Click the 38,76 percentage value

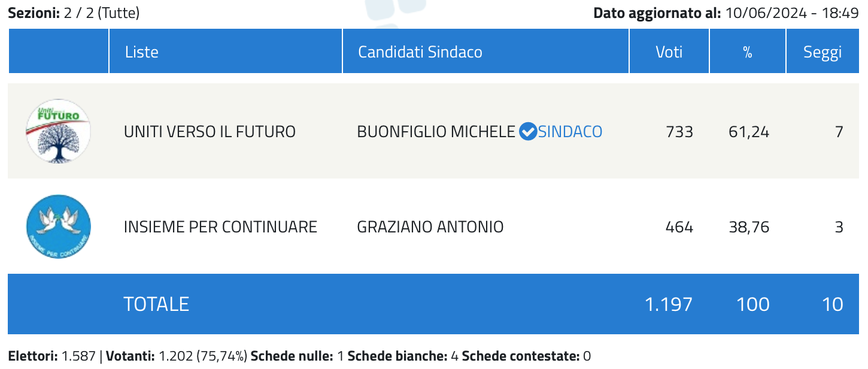[x=749, y=227]
